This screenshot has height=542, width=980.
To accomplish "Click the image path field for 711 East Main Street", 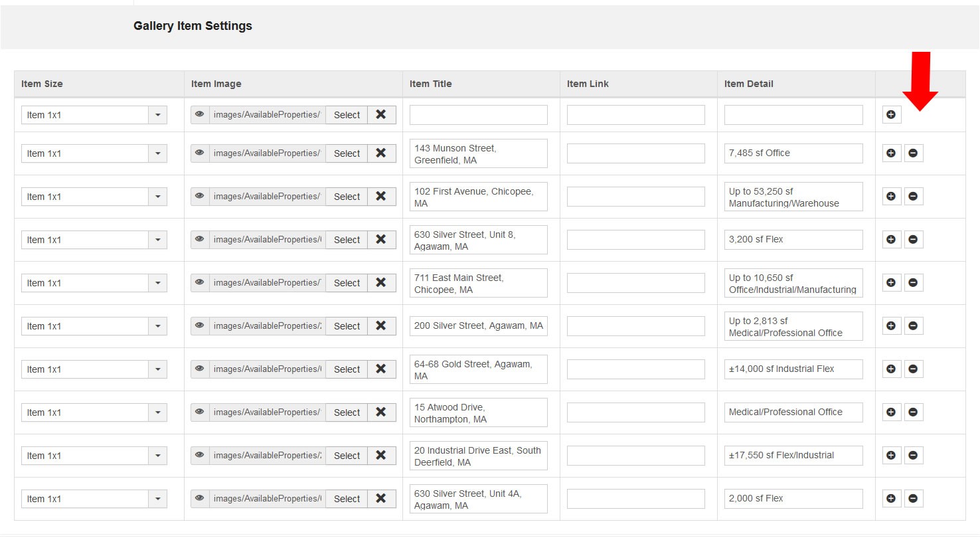I will [267, 283].
